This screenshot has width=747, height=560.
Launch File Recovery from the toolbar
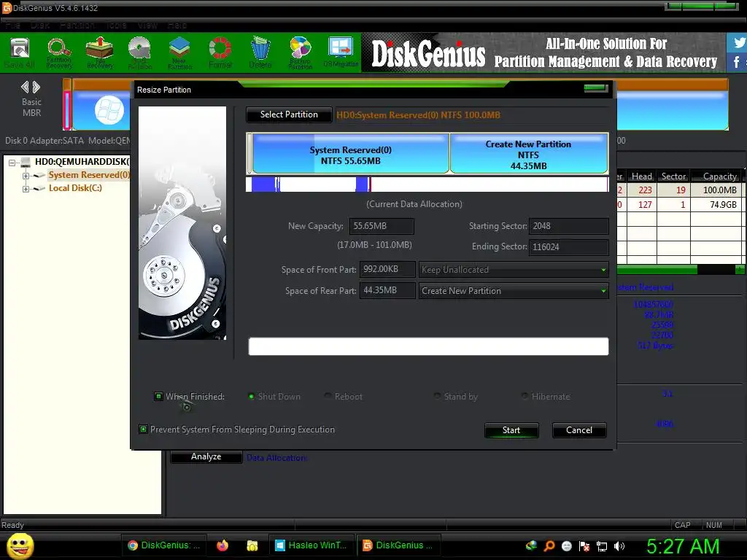(99, 52)
